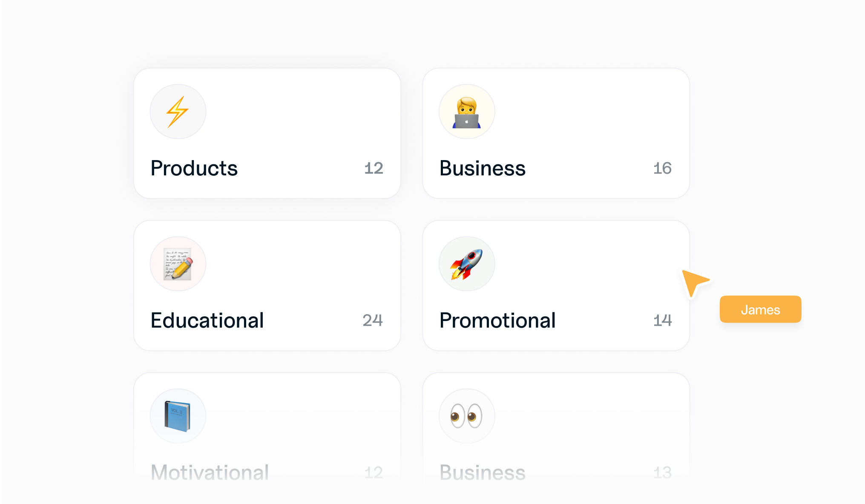Screen dimensions: 865x504
Task: Click the eyes emoji on bottom Business card
Action: [x=467, y=416]
